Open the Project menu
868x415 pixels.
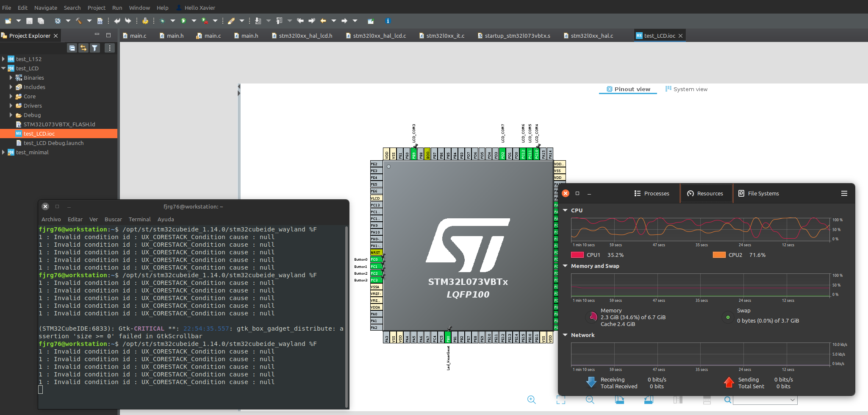coord(96,8)
